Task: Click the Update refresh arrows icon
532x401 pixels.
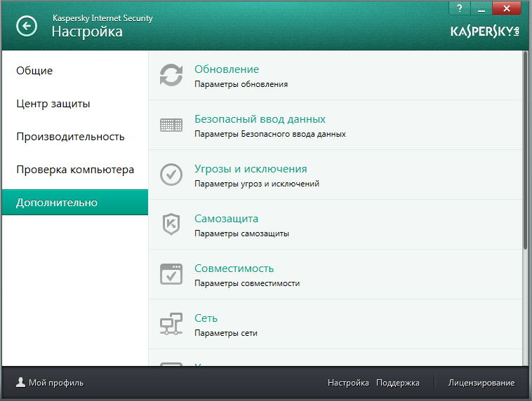Action: tap(171, 75)
